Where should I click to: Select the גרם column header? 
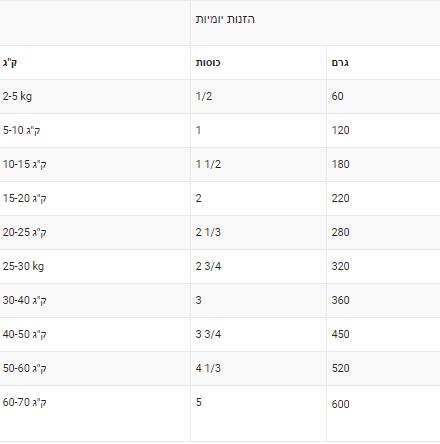pyautogui.click(x=383, y=63)
